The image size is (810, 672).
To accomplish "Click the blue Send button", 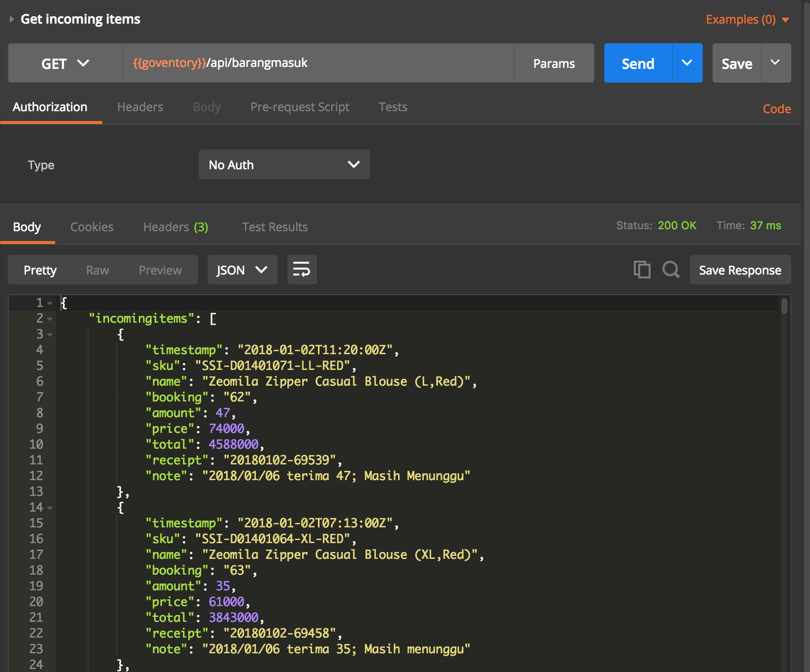I will pos(638,63).
